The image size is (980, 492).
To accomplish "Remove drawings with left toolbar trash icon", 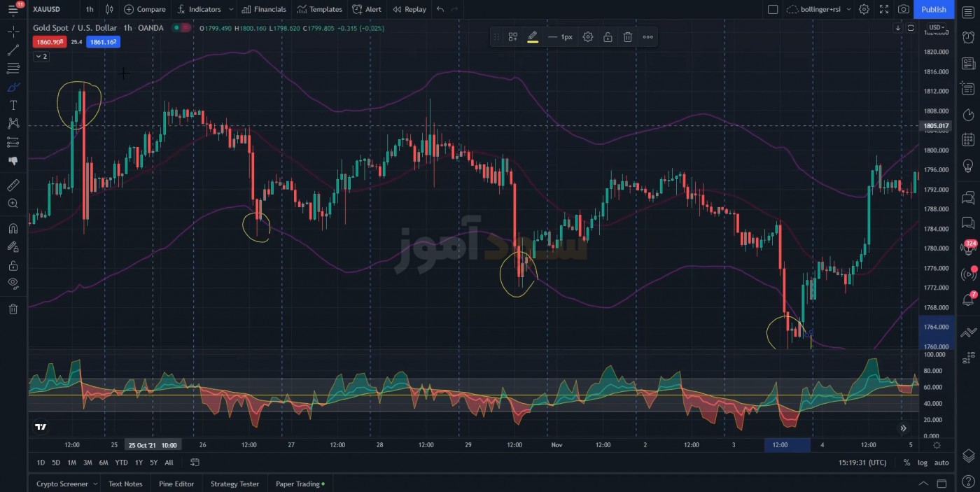I will tap(13, 309).
